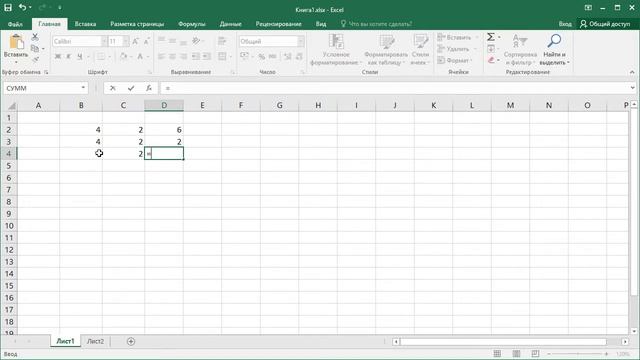The image size is (640, 360).
Task: Select sheet tab Лист1
Action: [x=65, y=341]
